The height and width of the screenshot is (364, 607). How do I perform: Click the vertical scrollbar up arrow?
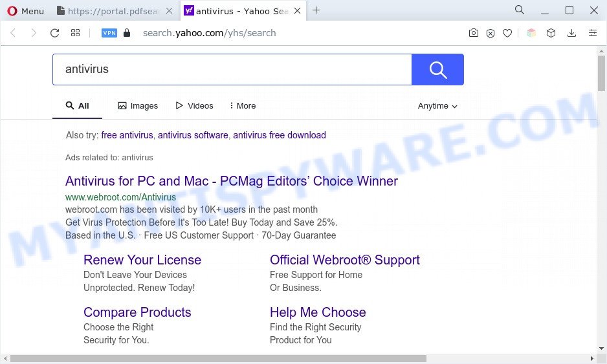[601, 50]
